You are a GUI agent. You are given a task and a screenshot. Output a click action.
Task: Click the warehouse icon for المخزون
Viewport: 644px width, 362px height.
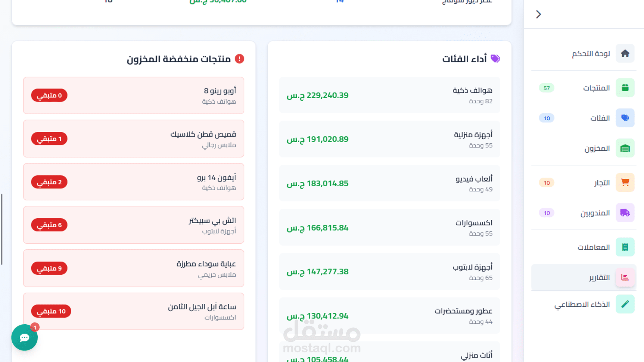pyautogui.click(x=625, y=149)
